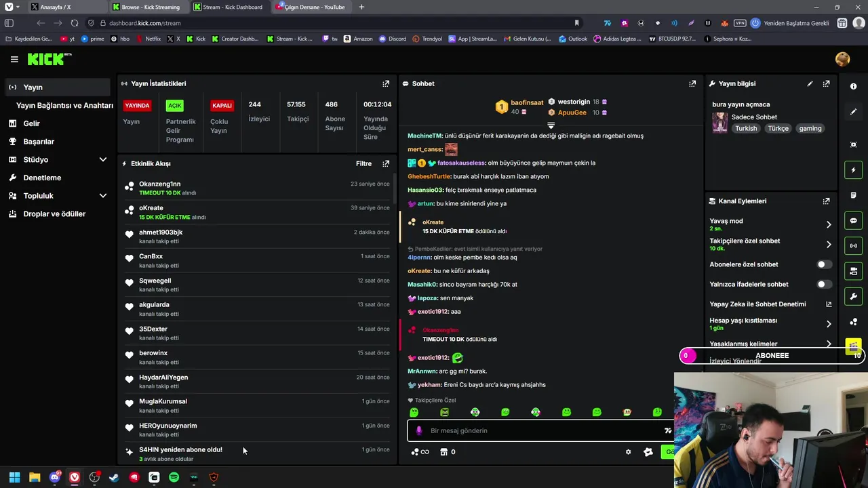Toggle the wrench widget in right sidebar
The height and width of the screenshot is (488, 868).
click(x=853, y=296)
